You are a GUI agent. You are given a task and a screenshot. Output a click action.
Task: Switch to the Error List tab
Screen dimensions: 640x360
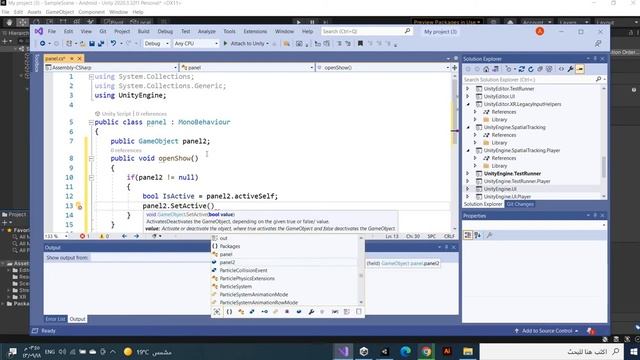(x=55, y=319)
